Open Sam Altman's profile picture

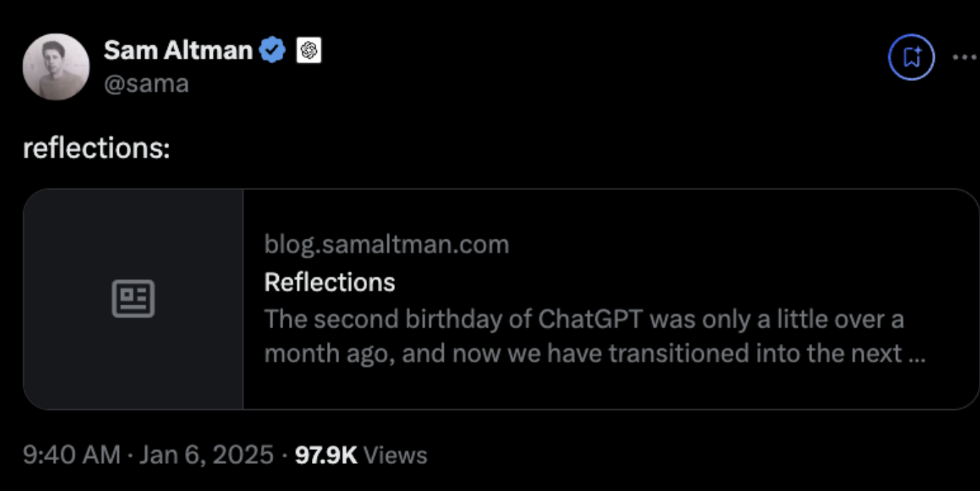click(56, 67)
